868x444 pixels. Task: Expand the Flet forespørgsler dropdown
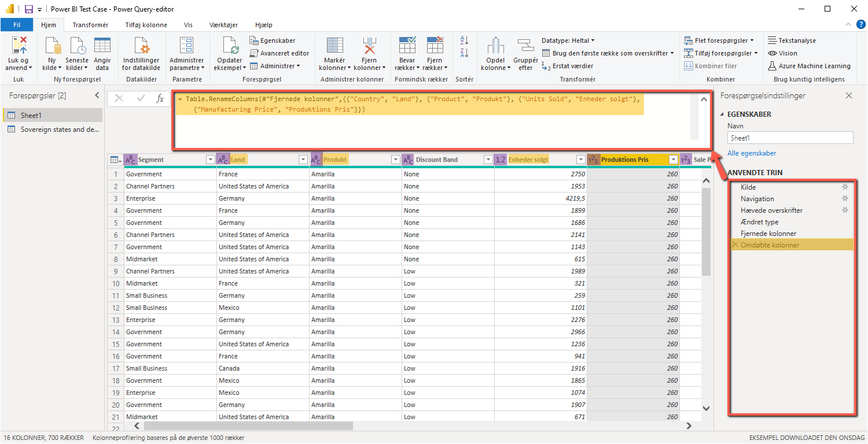point(752,40)
